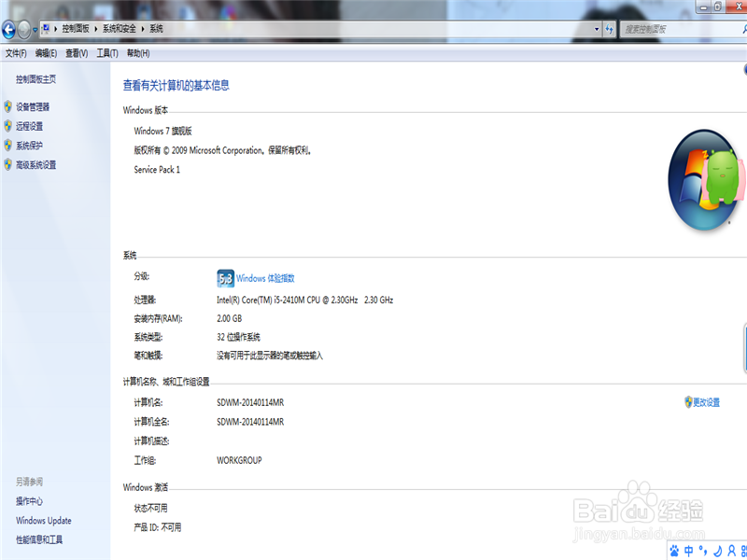The image size is (747, 560).
Task: Open the 编辑(E) menu
Action: [46, 53]
